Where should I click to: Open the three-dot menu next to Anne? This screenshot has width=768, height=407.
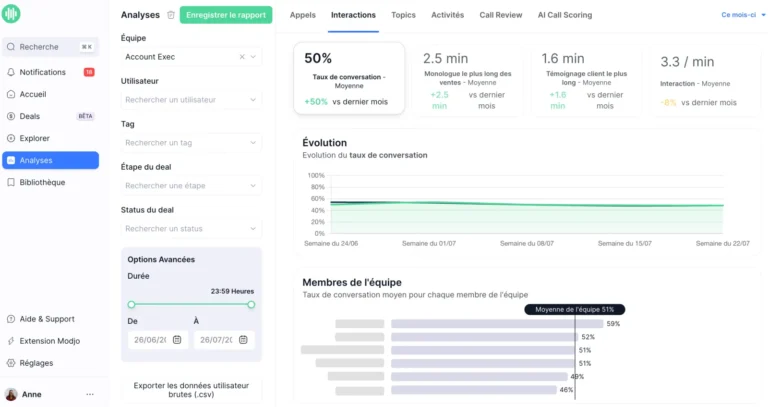point(90,394)
